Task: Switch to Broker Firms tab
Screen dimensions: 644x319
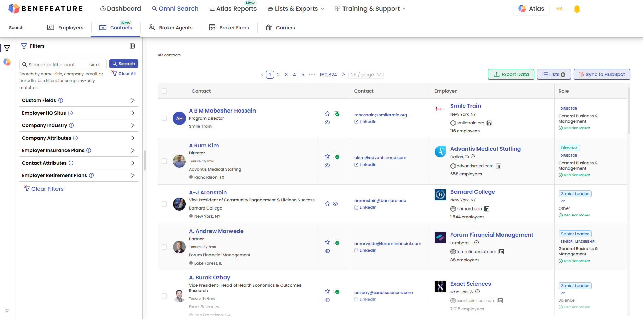Action: [229, 28]
